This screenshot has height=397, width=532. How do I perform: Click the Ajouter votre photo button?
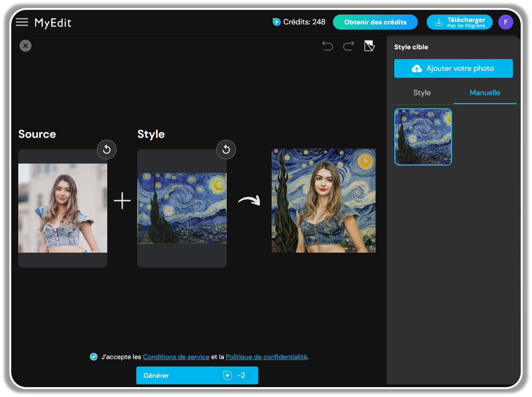(x=453, y=68)
